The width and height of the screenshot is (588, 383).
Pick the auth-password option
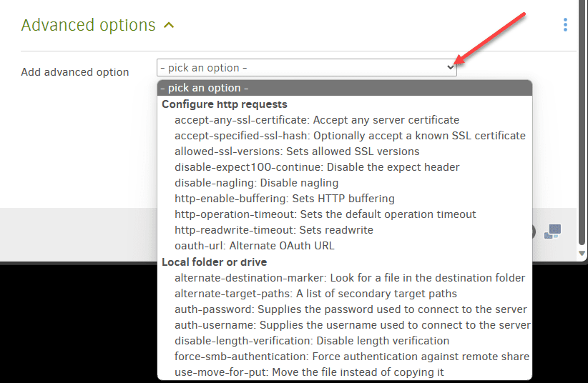click(x=351, y=309)
